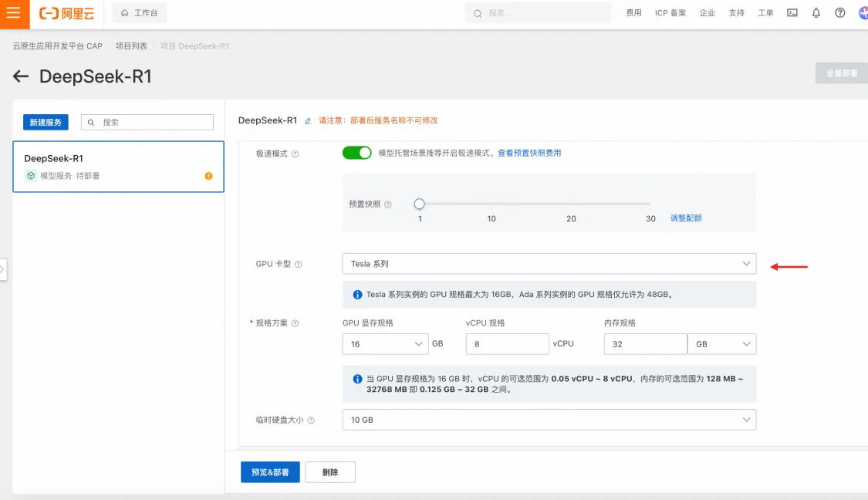Click the Alibaba Cloud logo
The width and height of the screenshot is (868, 500).
click(x=66, y=13)
